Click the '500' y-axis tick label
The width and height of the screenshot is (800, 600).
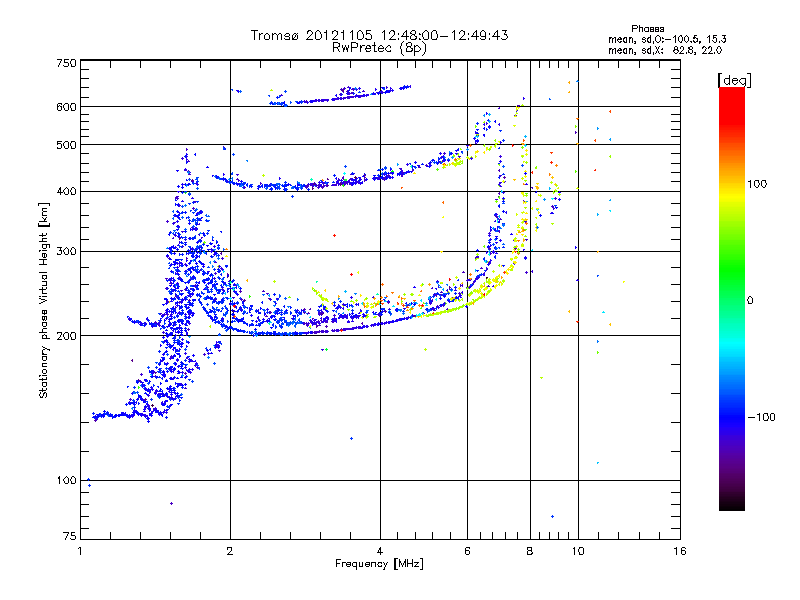66,145
